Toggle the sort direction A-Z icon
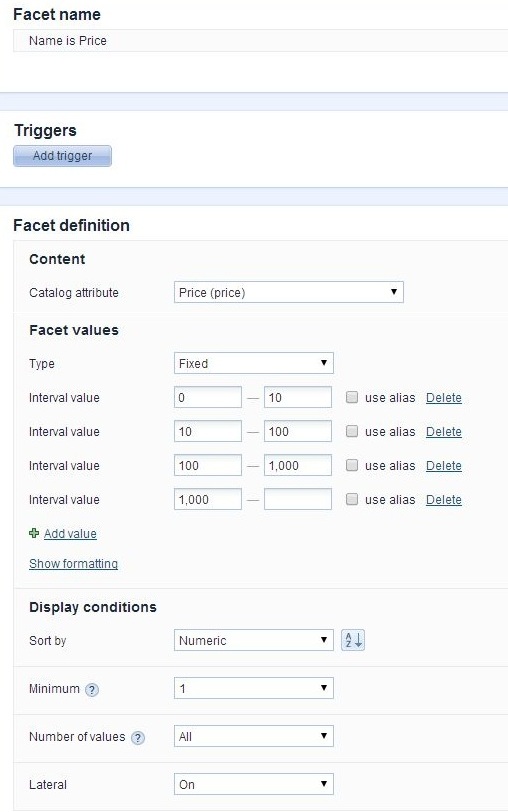Image resolution: width=508 pixels, height=812 pixels. pos(353,640)
